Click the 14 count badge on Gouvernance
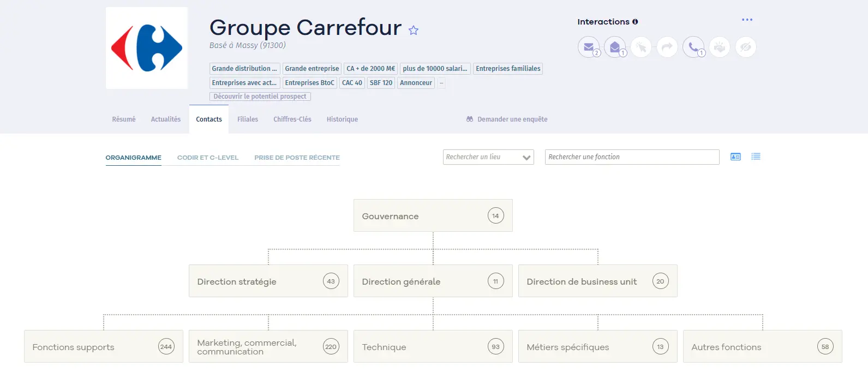The width and height of the screenshot is (868, 373). tap(496, 216)
